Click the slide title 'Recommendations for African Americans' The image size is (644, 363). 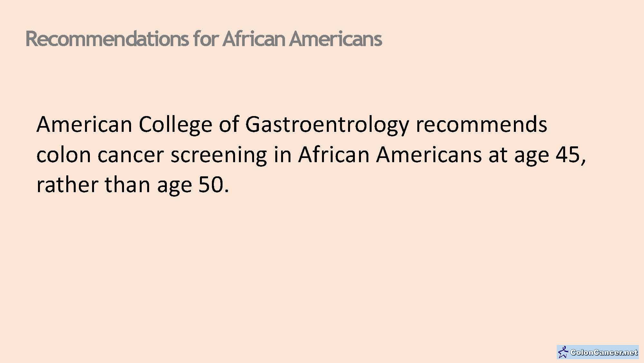[204, 39]
